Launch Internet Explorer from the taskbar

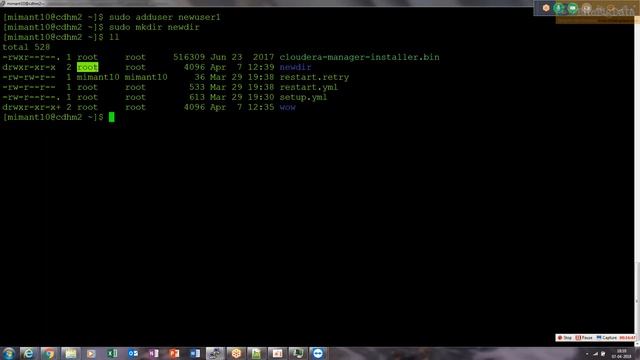tap(28, 353)
